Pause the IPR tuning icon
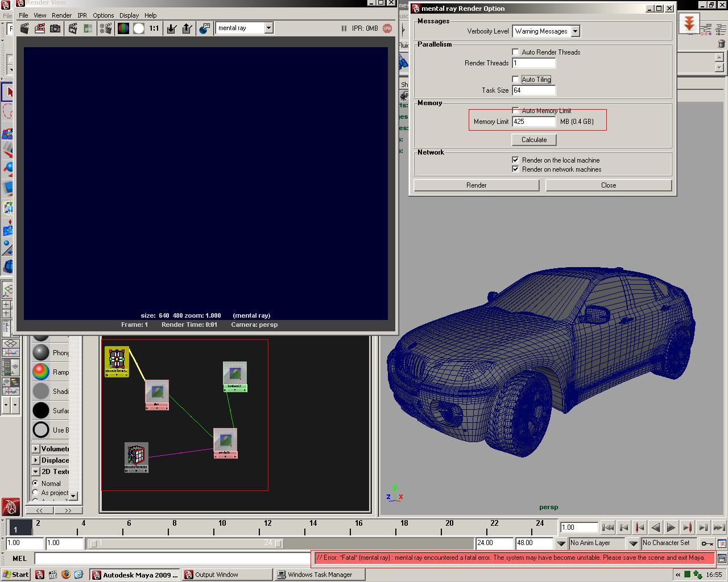This screenshot has height=582, width=728. click(x=344, y=28)
